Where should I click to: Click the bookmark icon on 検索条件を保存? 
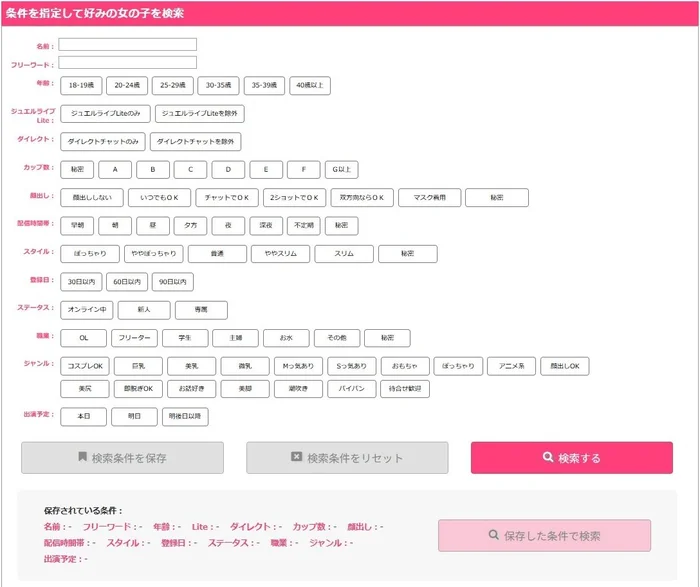(x=82, y=458)
